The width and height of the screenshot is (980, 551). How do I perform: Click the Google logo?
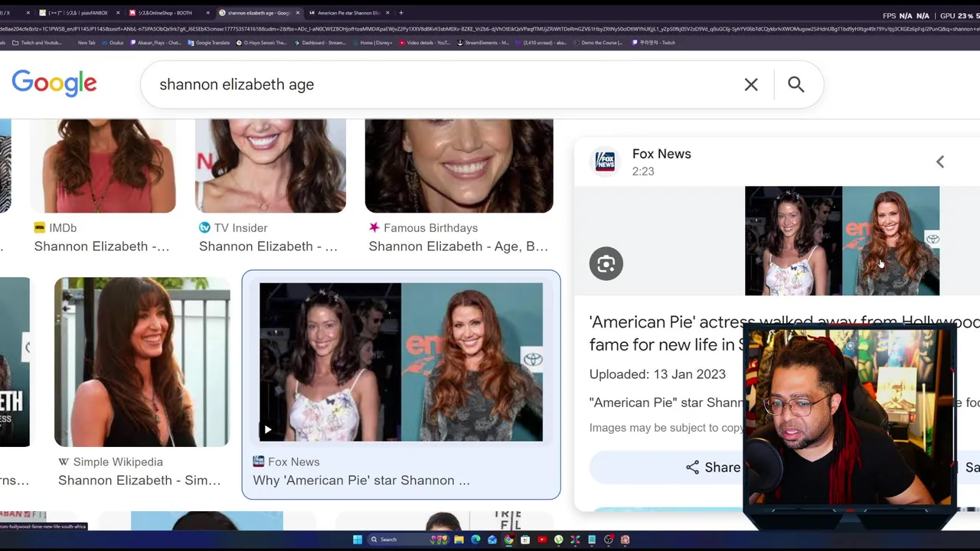click(x=54, y=83)
